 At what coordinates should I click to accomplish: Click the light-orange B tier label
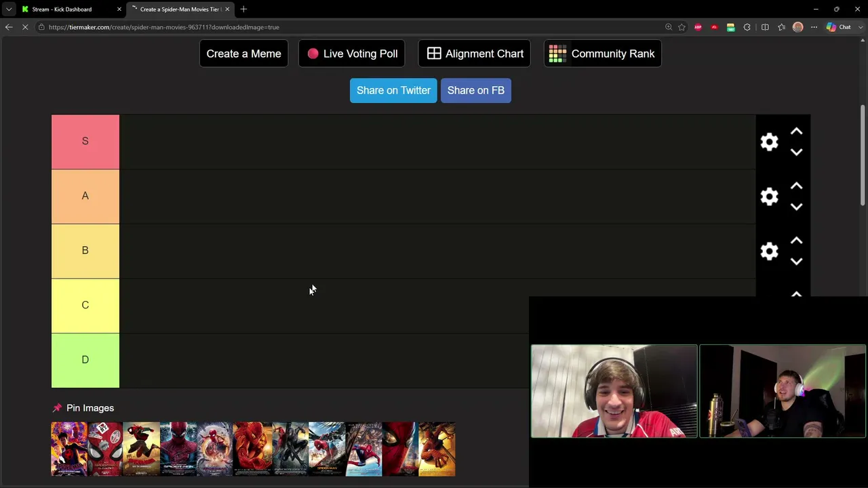click(x=85, y=251)
